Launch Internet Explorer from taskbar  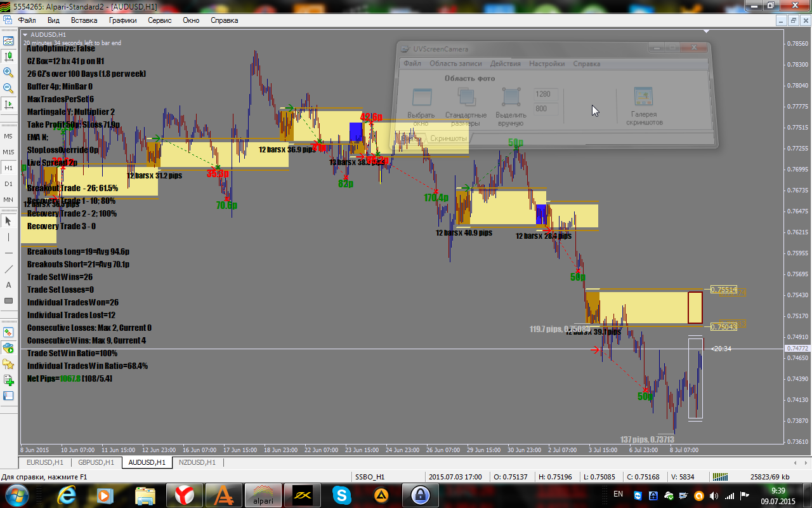click(67, 495)
